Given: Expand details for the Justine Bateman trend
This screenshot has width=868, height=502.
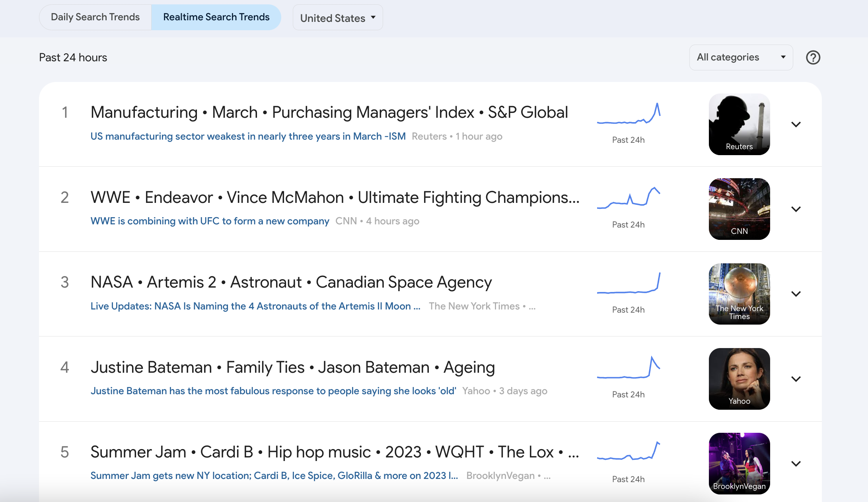Looking at the screenshot, I should [x=797, y=379].
